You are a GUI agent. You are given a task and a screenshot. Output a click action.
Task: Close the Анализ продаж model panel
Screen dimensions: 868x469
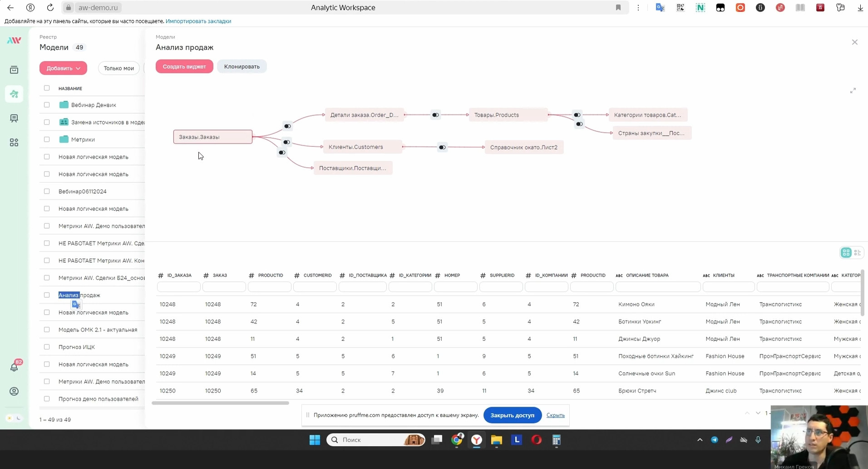coord(855,42)
